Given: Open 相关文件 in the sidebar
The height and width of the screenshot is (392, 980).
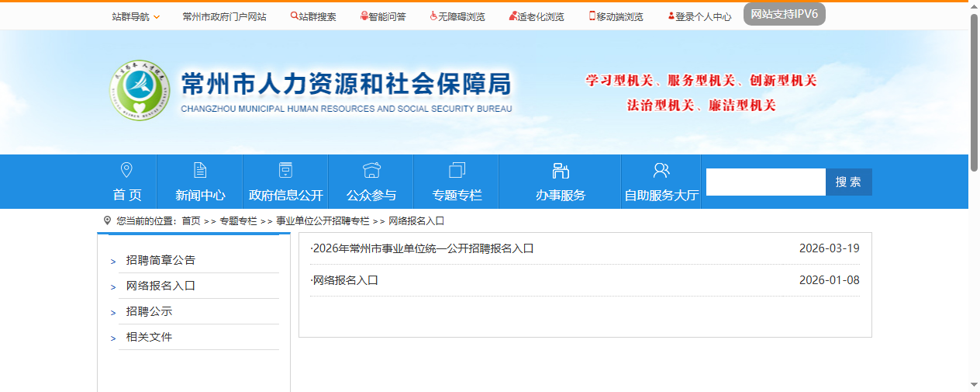Looking at the screenshot, I should point(149,337).
